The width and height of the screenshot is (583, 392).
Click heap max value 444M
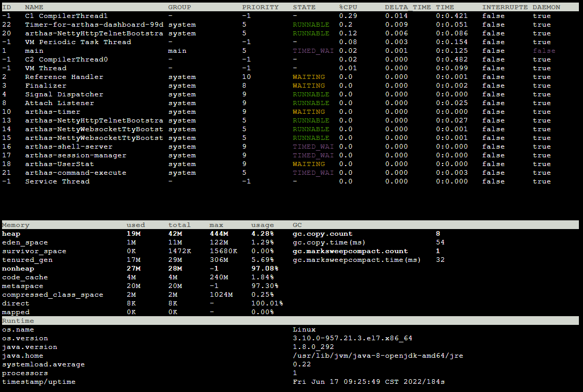(x=219, y=234)
